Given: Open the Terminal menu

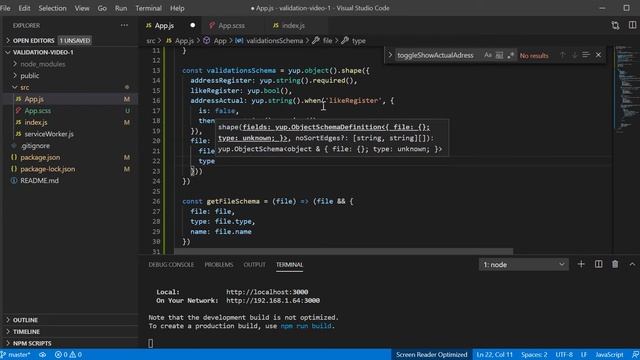Looking at the screenshot, I should (x=149, y=8).
